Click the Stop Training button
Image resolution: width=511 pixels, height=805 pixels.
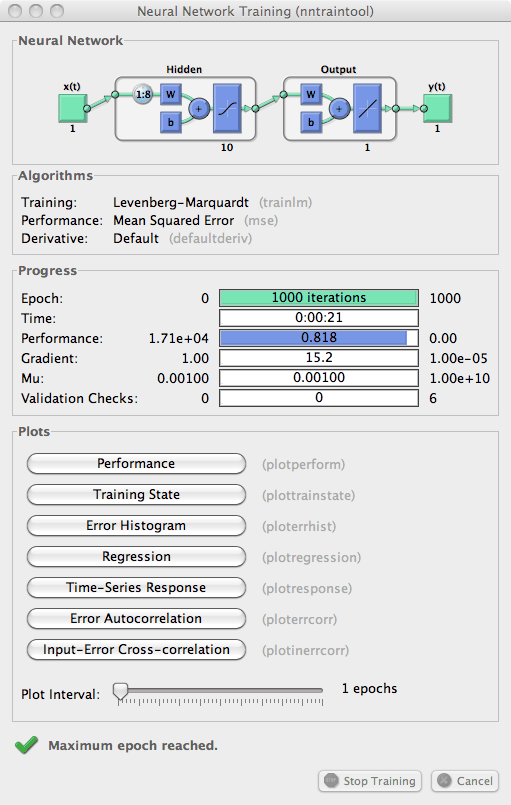[x=370, y=781]
